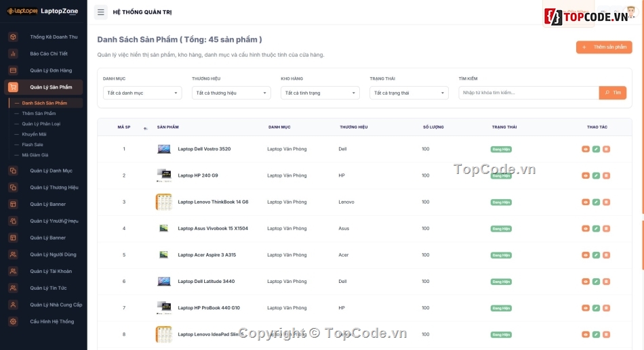Click the Laptop Lenovo ThinkBook 14 G6 thumbnail
The image size is (644, 350).
[x=164, y=202]
